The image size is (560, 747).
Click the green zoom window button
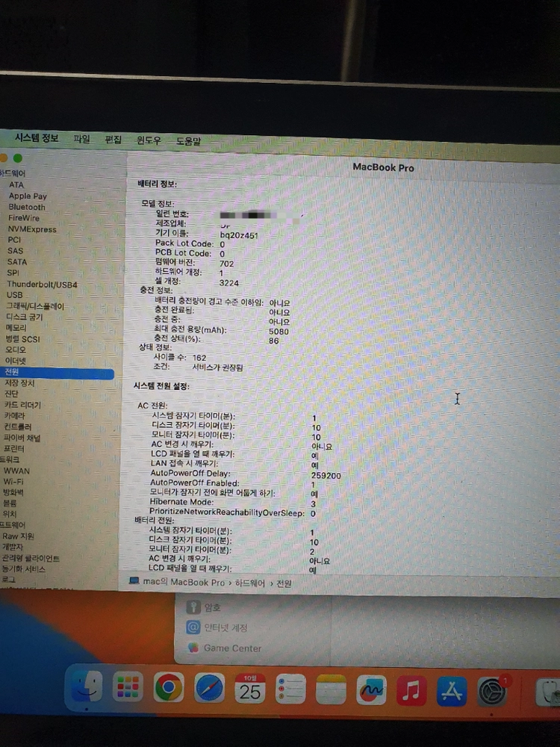tap(18, 158)
